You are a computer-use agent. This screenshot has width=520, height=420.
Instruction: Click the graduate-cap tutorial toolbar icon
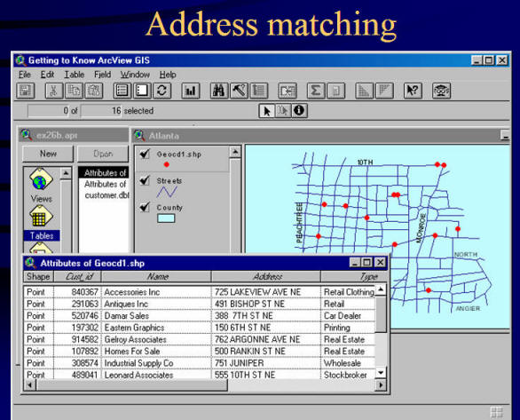point(441,91)
